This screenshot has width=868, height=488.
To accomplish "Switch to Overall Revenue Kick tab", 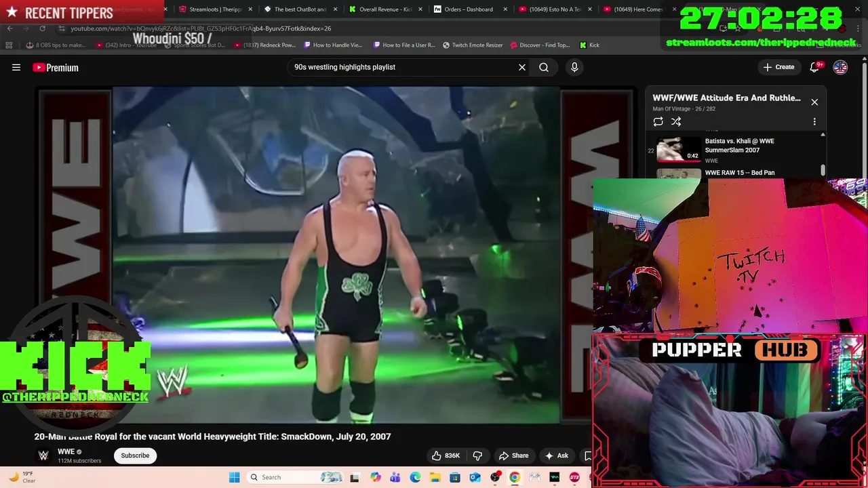I will pos(384,9).
